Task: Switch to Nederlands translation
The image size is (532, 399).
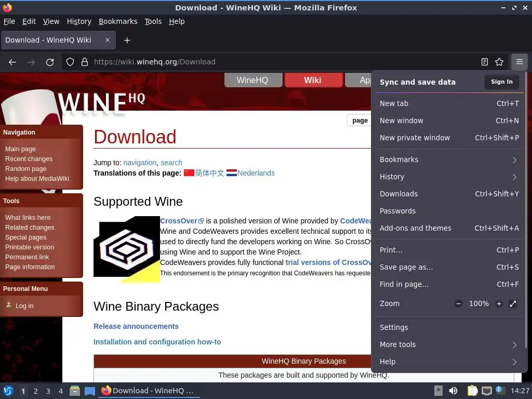Action: (256, 173)
